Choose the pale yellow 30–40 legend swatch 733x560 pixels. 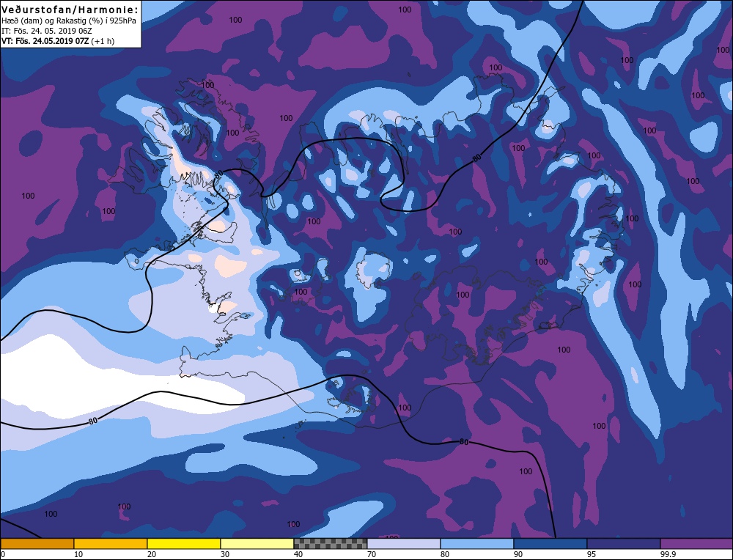pos(257,543)
